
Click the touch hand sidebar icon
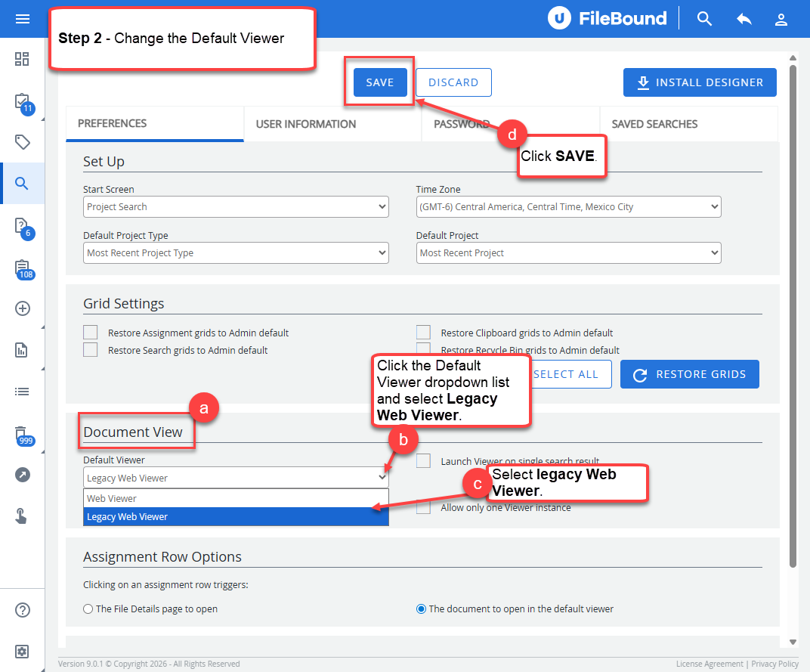click(x=21, y=516)
